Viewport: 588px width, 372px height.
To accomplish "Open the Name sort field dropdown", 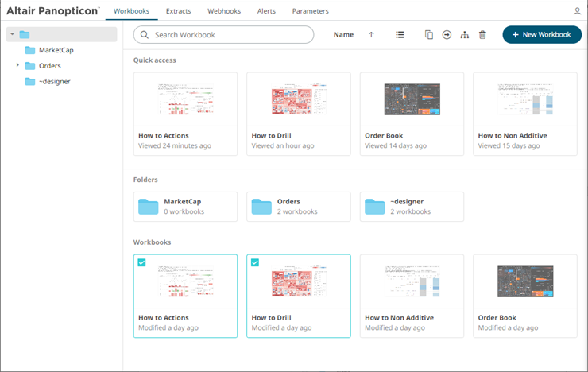I will pyautogui.click(x=343, y=35).
